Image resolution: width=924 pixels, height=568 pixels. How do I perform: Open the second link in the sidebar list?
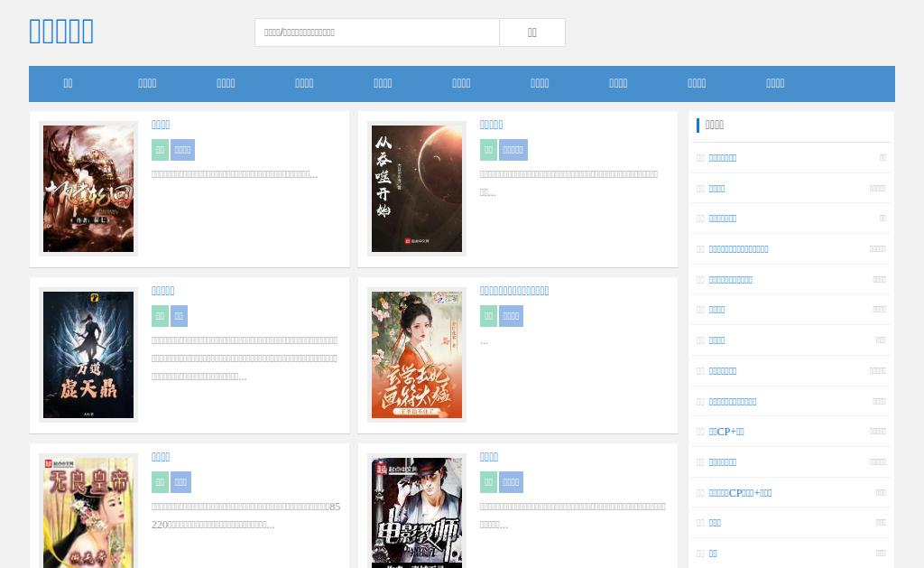(x=716, y=189)
